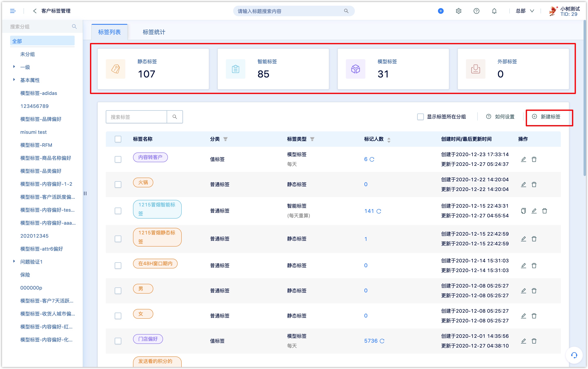Click 如何设置 help link

[500, 117]
